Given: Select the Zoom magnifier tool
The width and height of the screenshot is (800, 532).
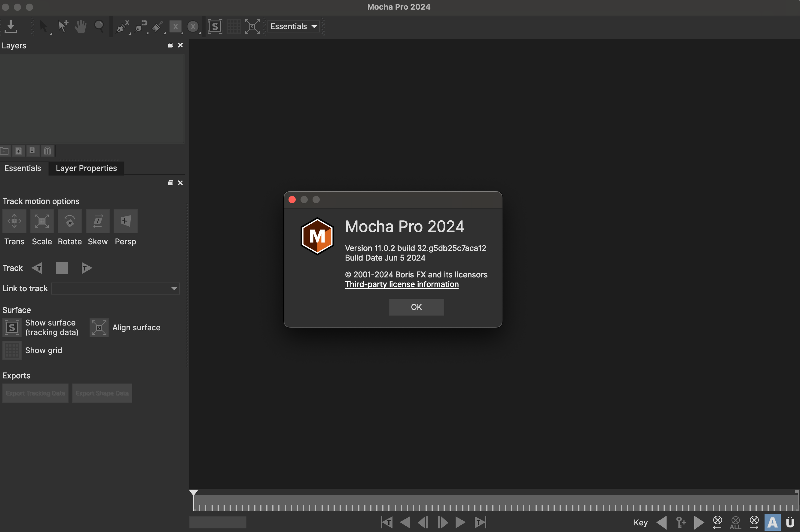Looking at the screenshot, I should (x=99, y=26).
